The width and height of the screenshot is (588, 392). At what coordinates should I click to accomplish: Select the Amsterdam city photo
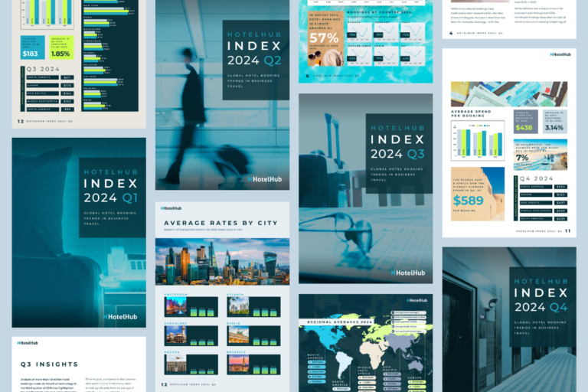(175, 306)
